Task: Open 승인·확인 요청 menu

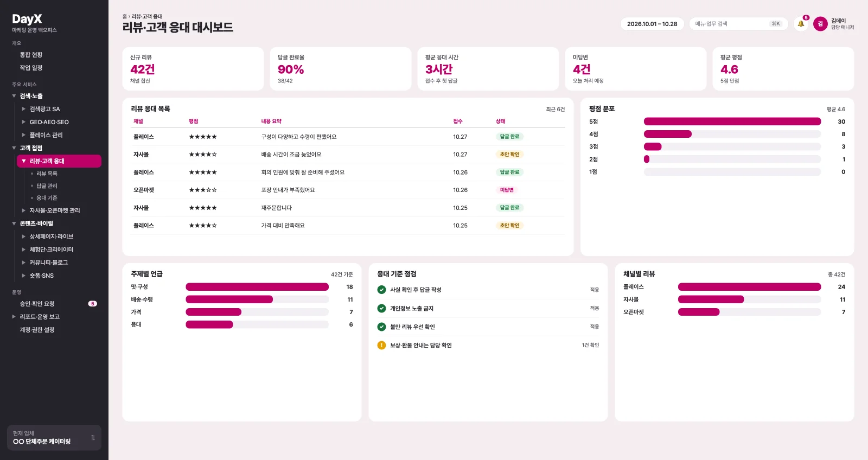Action: point(37,304)
